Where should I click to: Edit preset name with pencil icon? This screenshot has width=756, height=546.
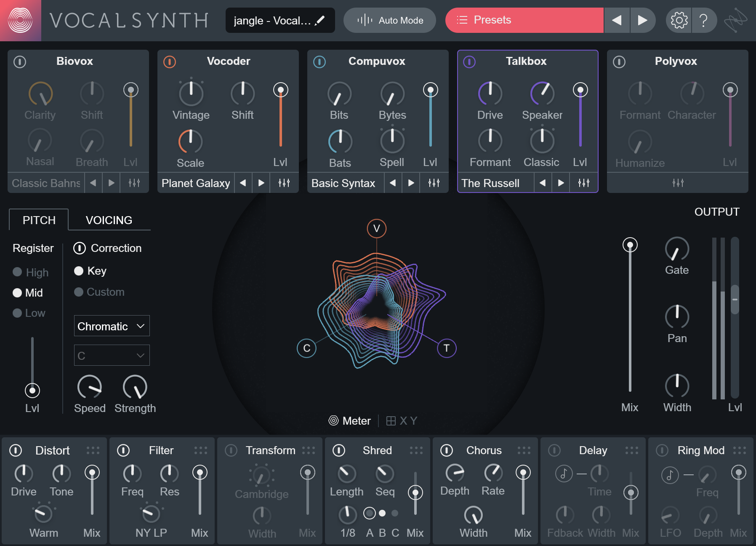(x=320, y=20)
